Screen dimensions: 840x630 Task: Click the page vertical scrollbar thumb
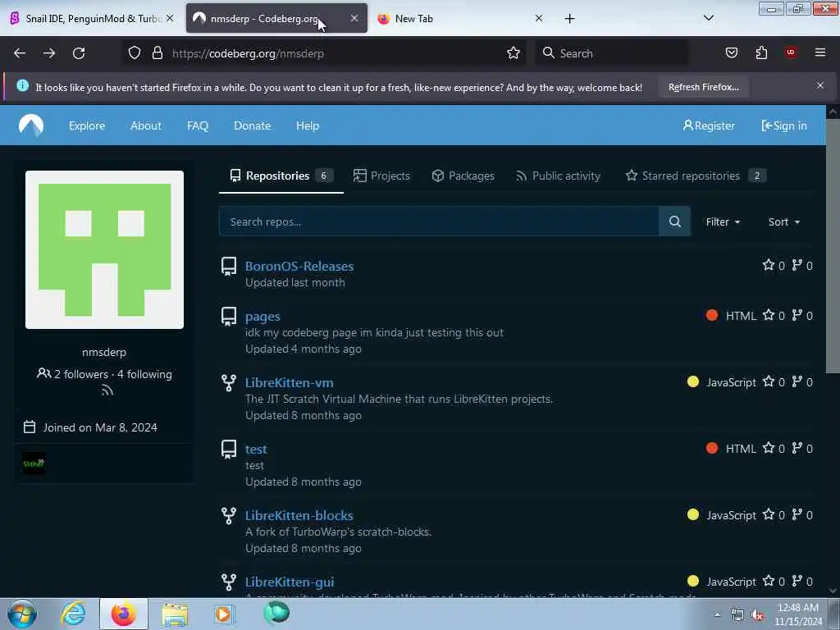pos(833,246)
